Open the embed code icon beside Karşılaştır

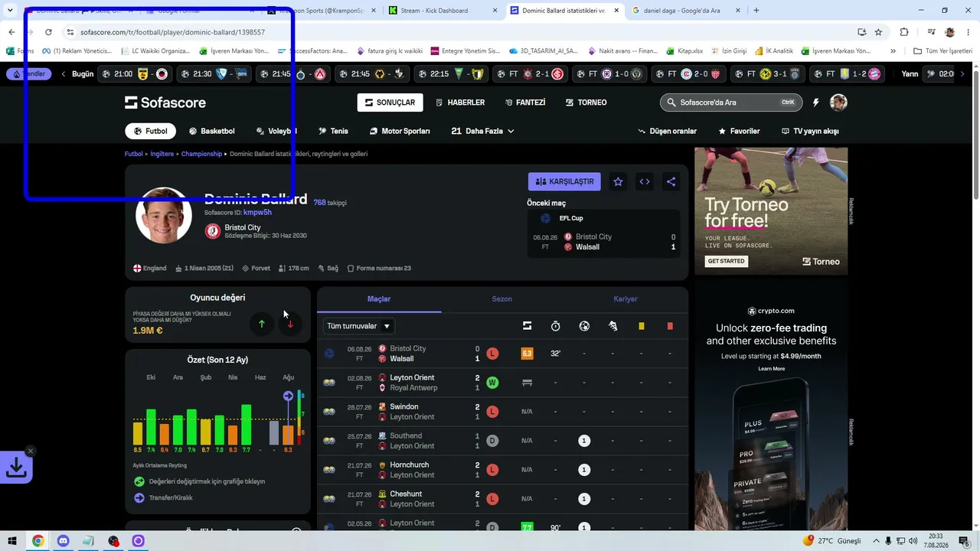[x=645, y=181]
